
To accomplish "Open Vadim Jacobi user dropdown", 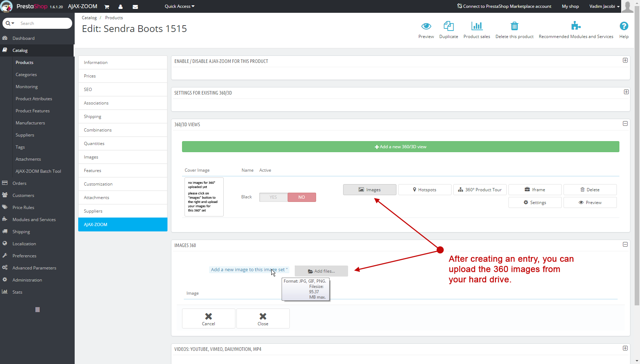I will [x=604, y=6].
